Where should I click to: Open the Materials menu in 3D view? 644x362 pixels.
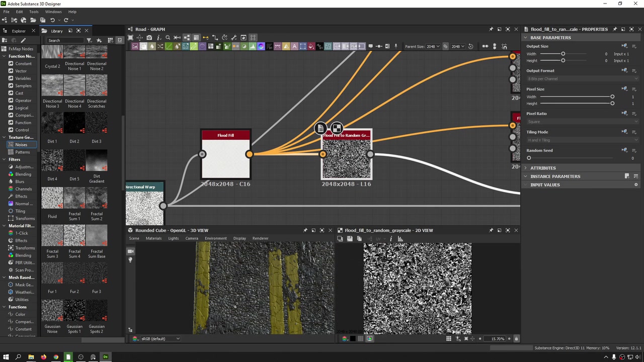(153, 238)
